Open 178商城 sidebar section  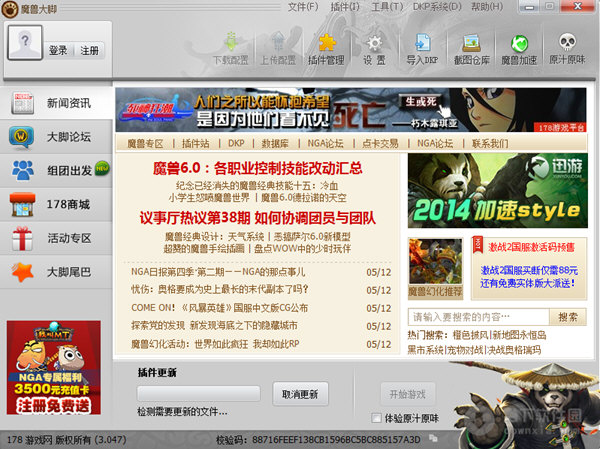pos(56,204)
